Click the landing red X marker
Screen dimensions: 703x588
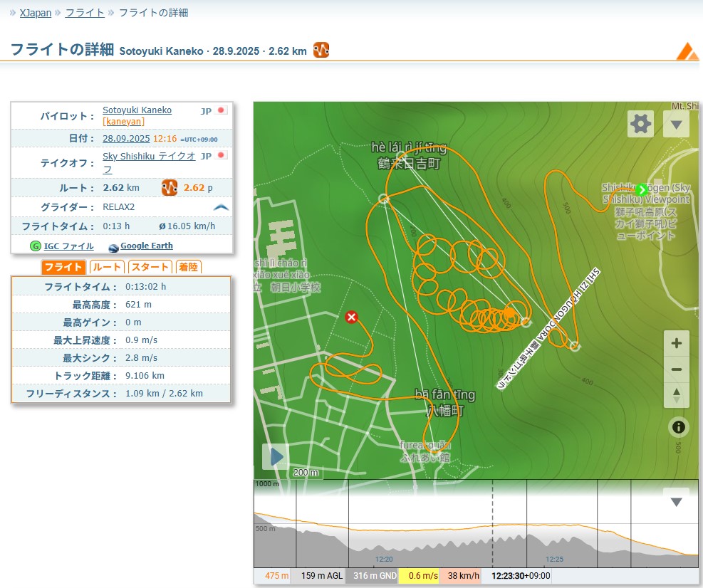click(351, 317)
